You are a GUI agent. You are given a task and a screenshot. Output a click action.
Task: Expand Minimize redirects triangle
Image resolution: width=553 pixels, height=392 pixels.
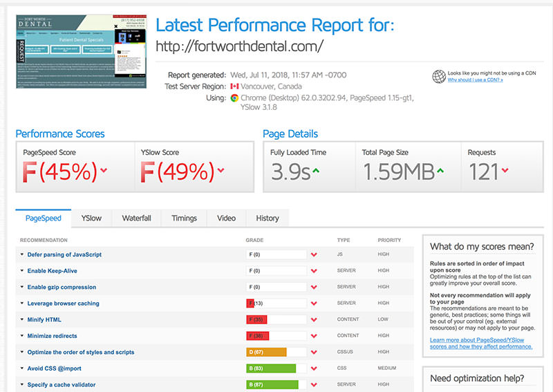pyautogui.click(x=22, y=335)
